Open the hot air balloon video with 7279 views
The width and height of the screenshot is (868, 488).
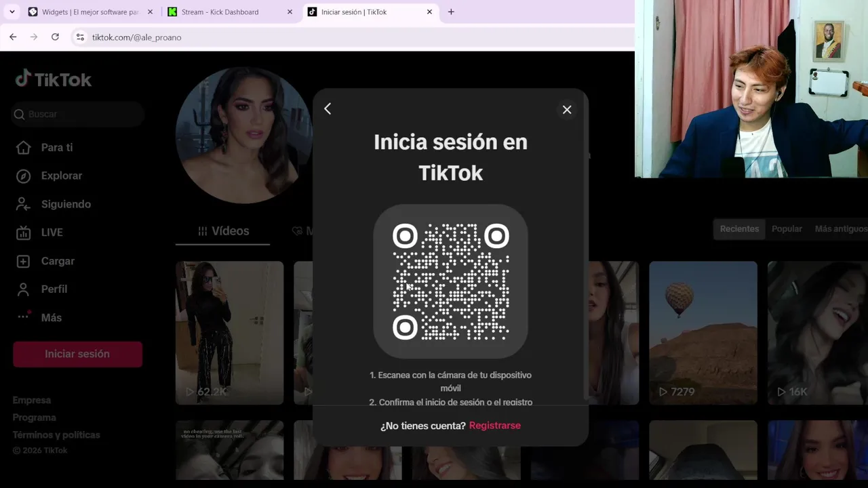pos(703,333)
